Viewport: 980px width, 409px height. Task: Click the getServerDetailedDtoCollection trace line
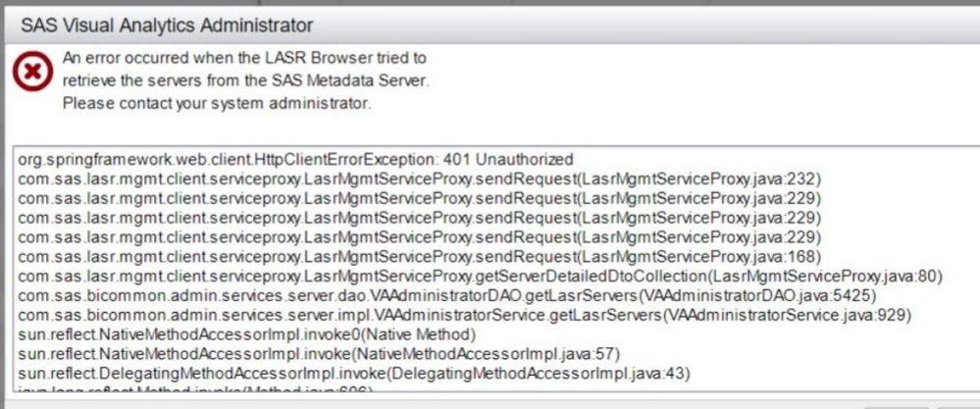(481, 277)
